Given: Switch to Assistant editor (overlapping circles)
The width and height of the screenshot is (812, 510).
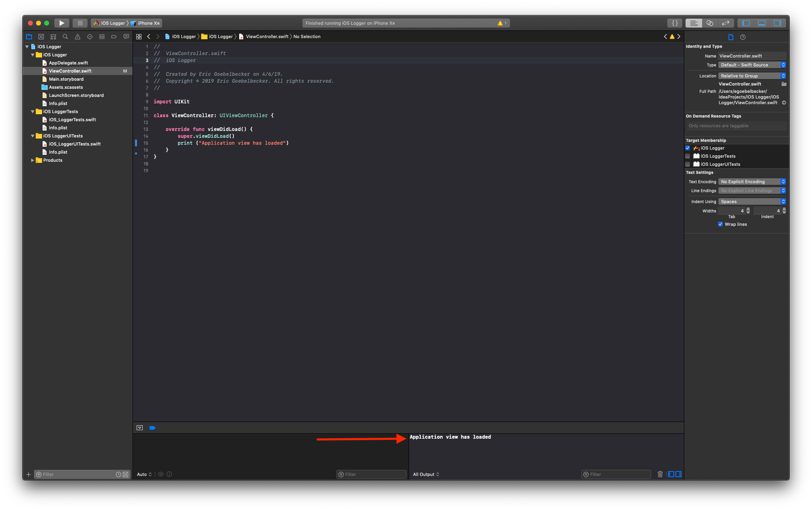Looking at the screenshot, I should coord(710,23).
